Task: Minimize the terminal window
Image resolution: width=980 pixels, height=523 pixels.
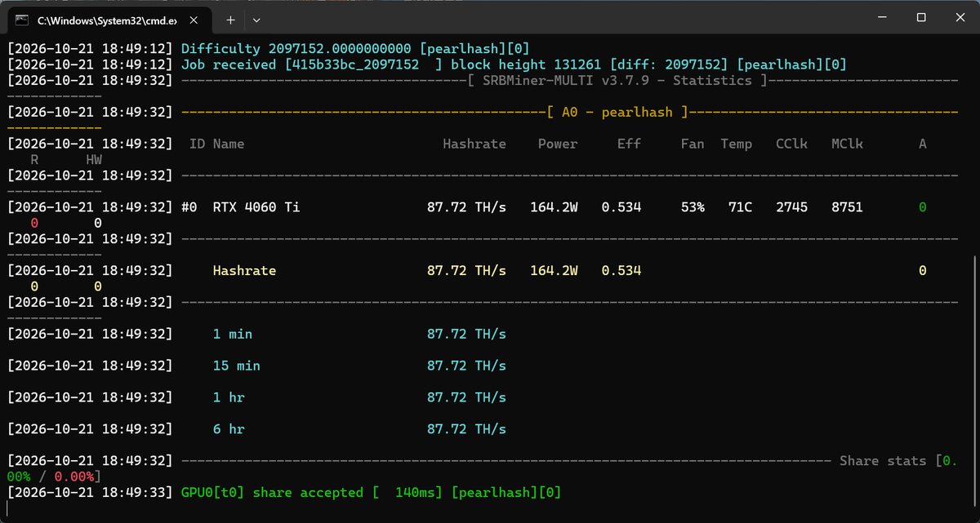Action: [x=883, y=17]
